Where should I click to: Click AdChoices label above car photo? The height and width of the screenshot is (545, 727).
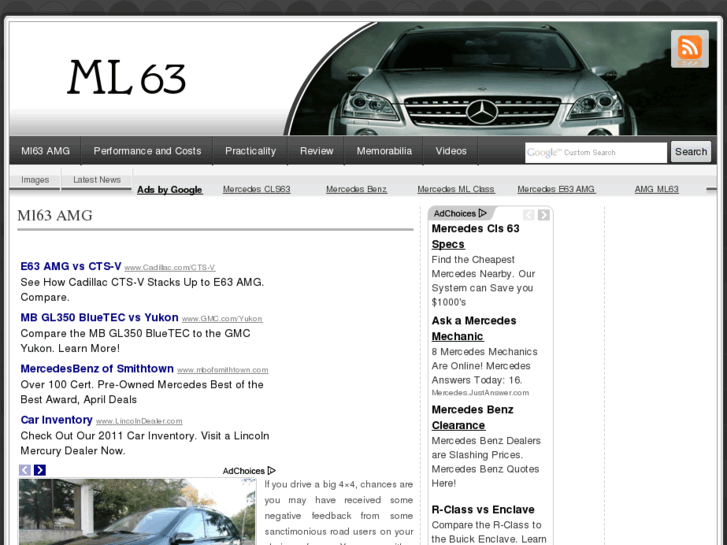coord(249,471)
